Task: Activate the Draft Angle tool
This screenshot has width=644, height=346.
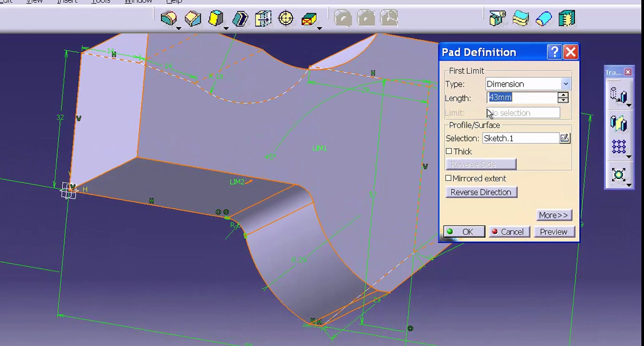Action: pyautogui.click(x=216, y=18)
